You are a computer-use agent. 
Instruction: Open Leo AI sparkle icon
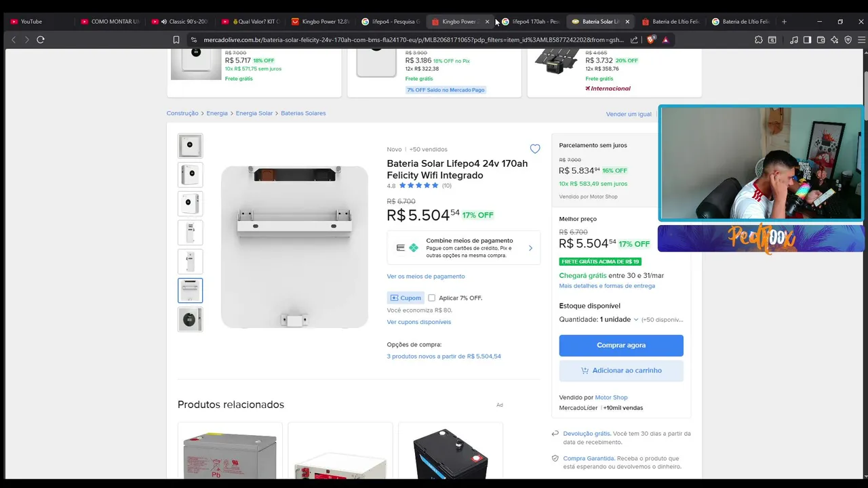tap(834, 40)
